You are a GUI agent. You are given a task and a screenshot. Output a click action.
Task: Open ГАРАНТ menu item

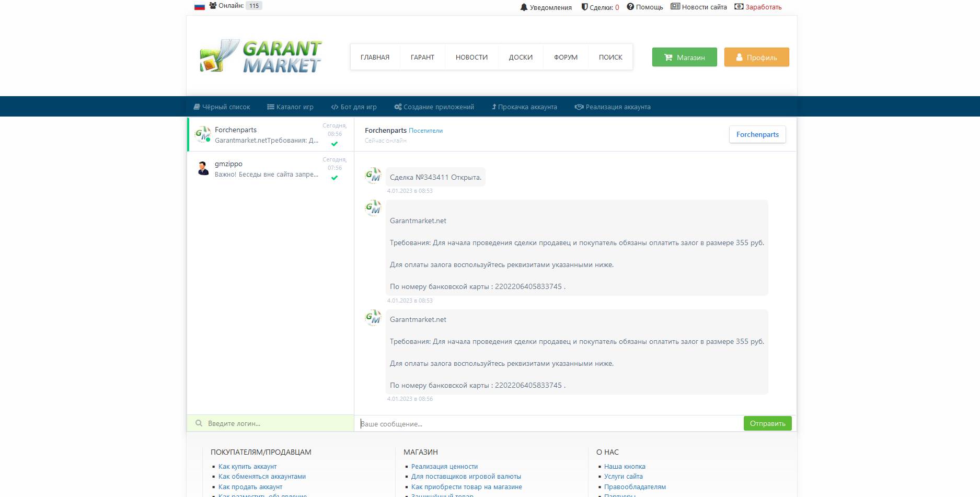422,57
